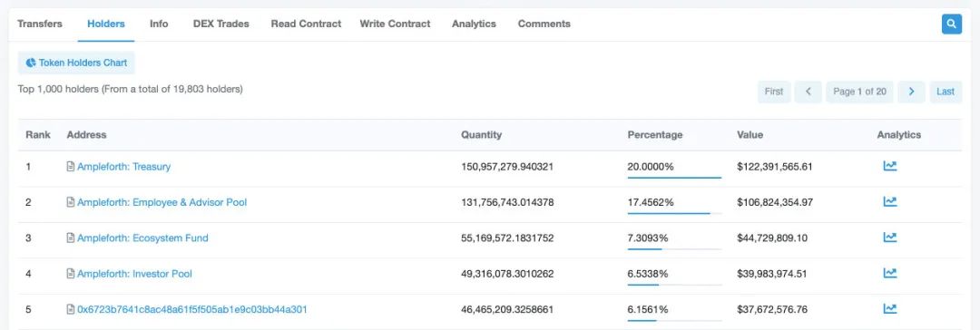Open analytics chart icon for Ampleforth: Treasury

[889, 166]
